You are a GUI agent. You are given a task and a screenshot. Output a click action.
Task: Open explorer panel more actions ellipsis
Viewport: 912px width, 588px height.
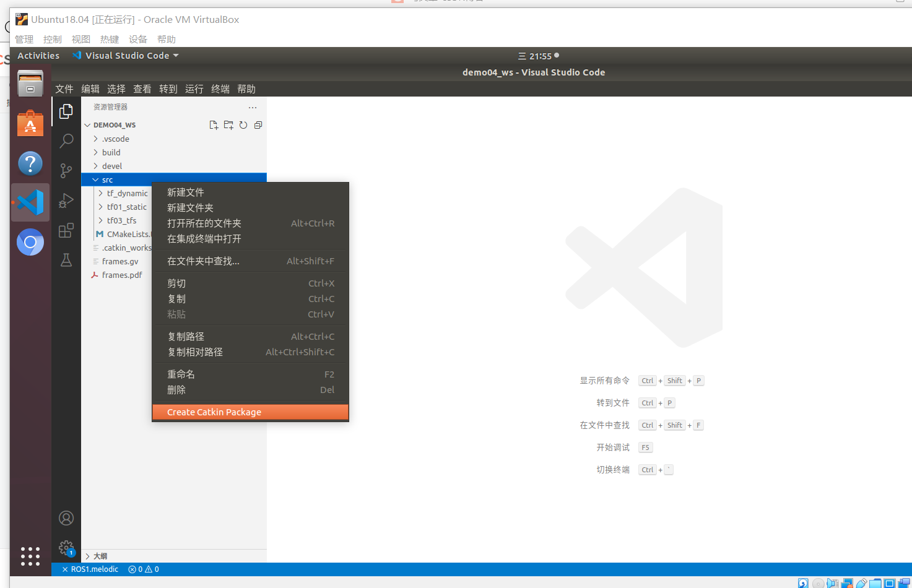click(x=253, y=107)
